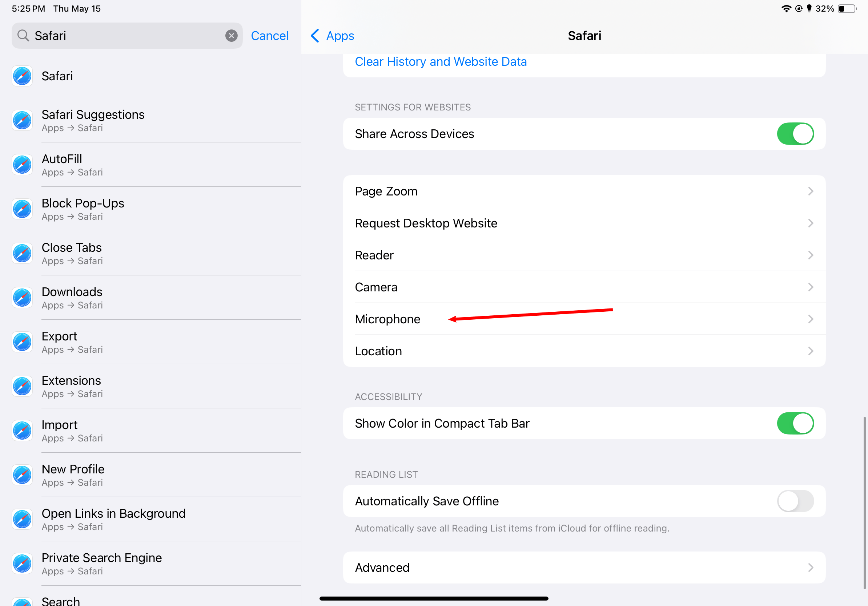Clear the Safari search text with X icon
This screenshot has width=868, height=606.
pos(232,36)
